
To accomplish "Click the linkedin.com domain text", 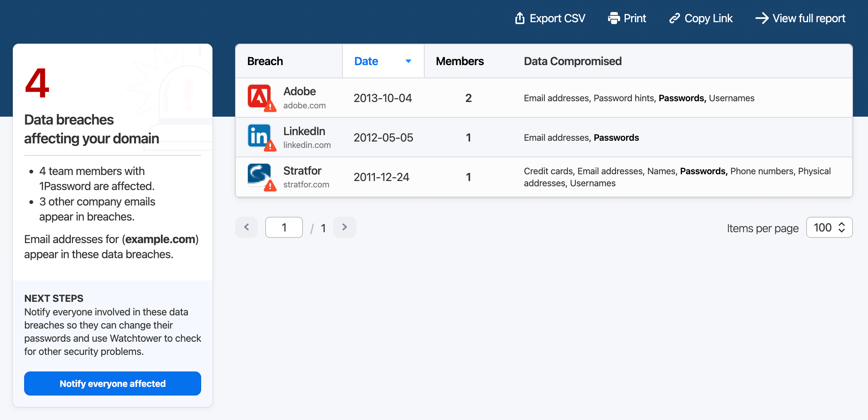I will (307, 145).
